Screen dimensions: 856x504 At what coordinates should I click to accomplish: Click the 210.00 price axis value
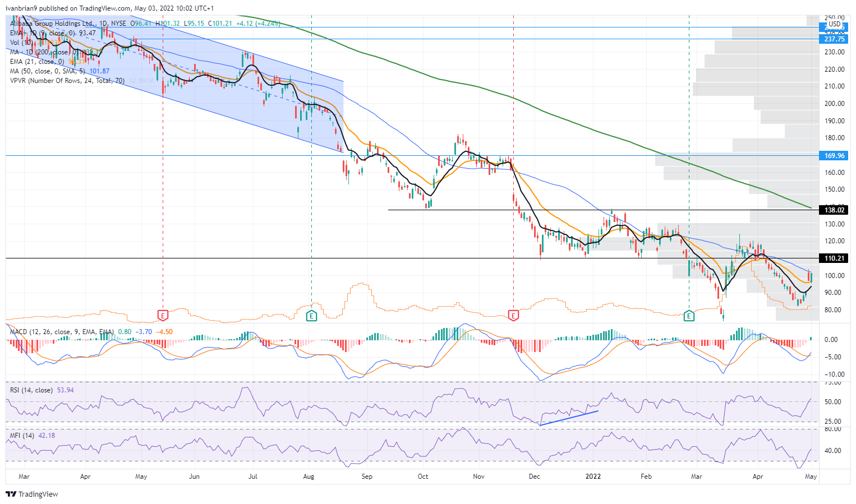(x=834, y=86)
